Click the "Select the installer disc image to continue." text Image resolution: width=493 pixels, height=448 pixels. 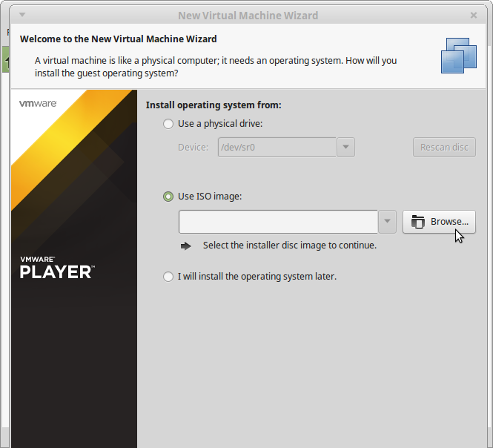(290, 246)
